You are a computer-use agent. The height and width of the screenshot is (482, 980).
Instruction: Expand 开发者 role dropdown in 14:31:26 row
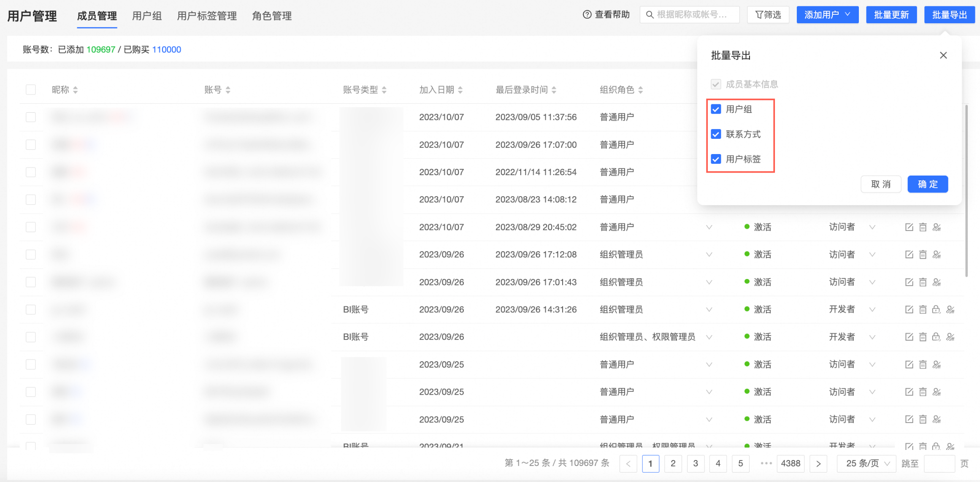pos(872,309)
